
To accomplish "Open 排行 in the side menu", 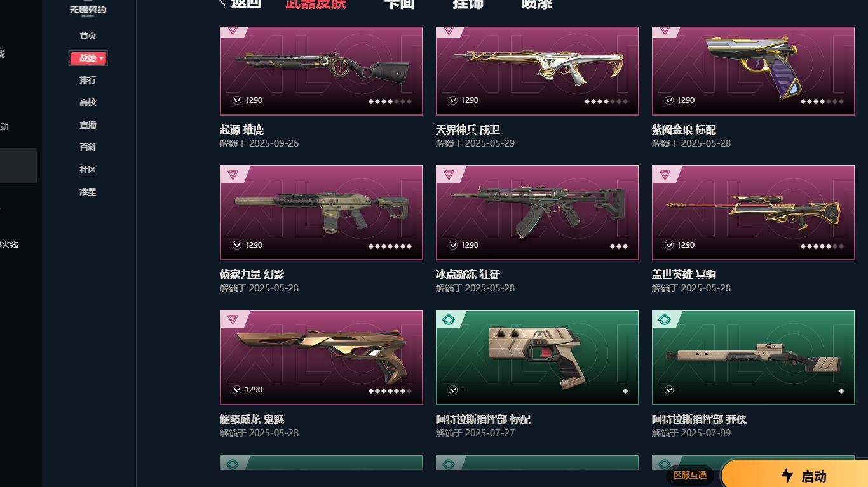I will coord(88,80).
